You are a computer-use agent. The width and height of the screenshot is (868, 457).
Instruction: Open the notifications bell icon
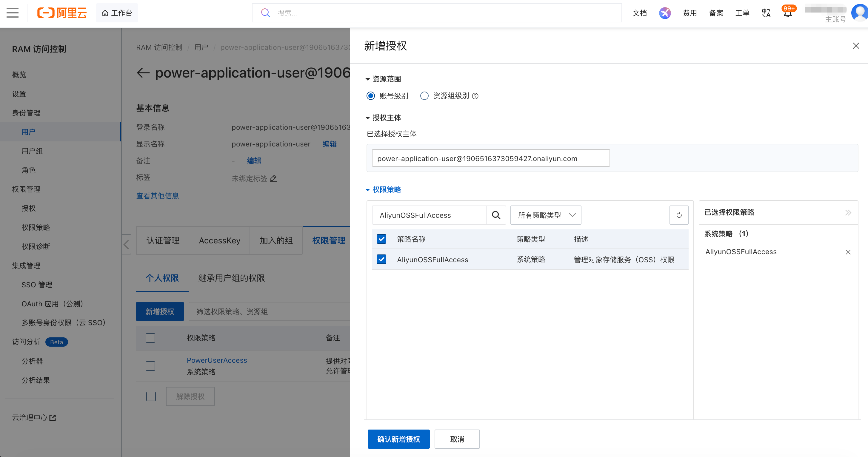(787, 13)
